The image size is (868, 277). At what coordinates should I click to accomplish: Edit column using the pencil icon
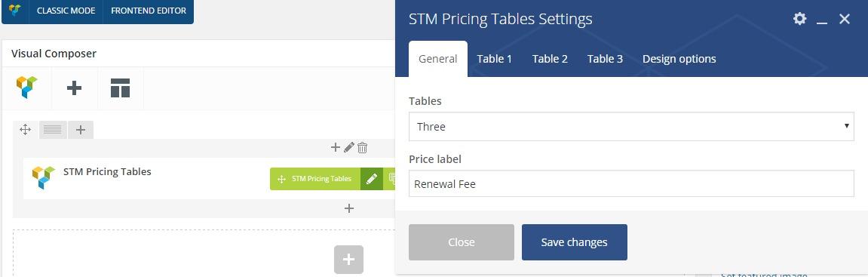pos(348,147)
